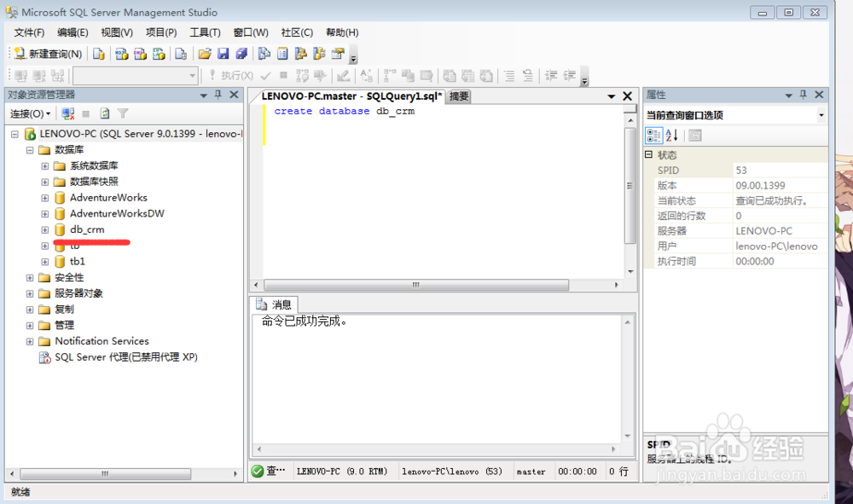Click the Analysis Services XMLA Query icon
The width and height of the screenshot is (853, 504).
(159, 53)
